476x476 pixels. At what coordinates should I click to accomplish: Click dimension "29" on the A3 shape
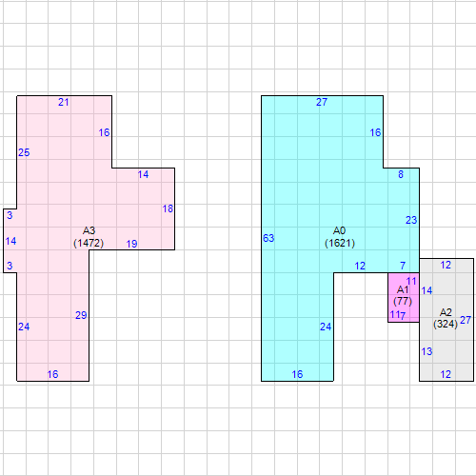pos(81,315)
